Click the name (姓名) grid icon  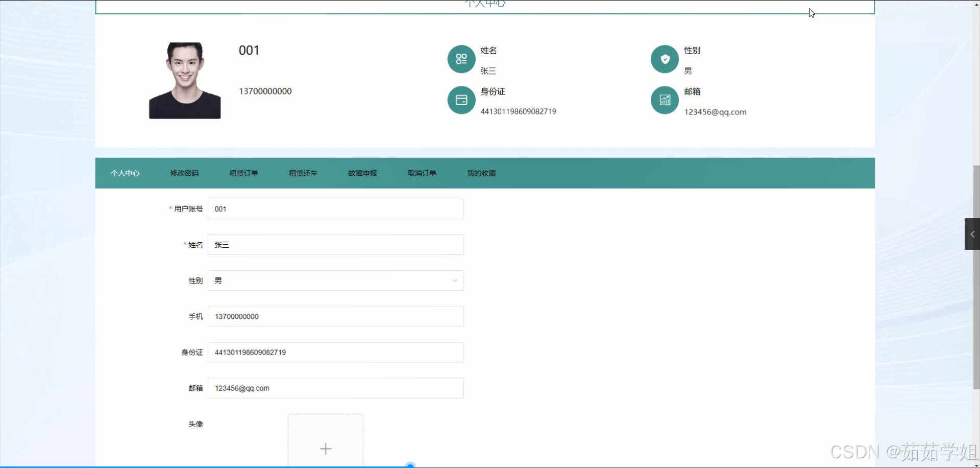pos(461,59)
